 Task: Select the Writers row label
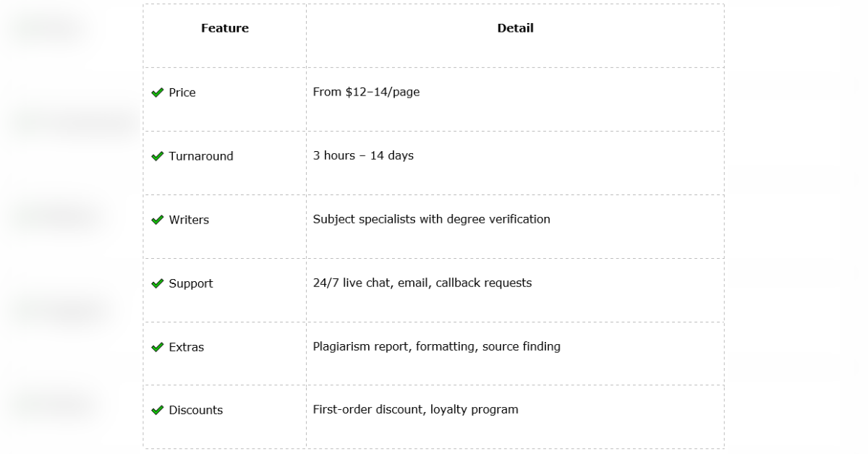click(x=189, y=220)
